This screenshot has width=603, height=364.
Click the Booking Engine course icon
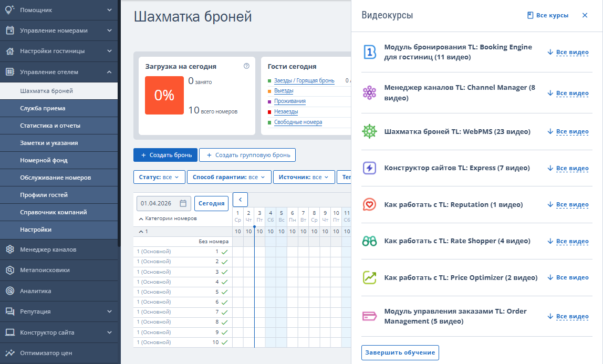coord(370,52)
